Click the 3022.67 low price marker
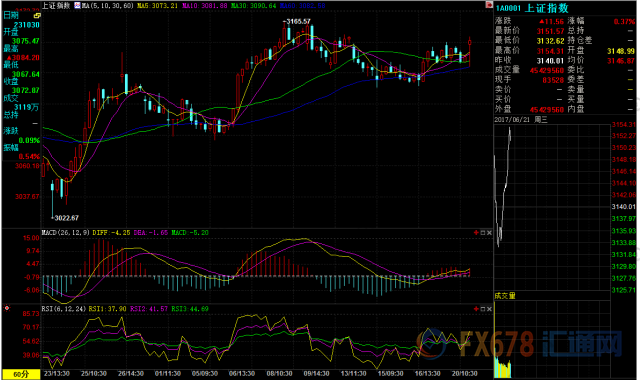 coord(65,218)
